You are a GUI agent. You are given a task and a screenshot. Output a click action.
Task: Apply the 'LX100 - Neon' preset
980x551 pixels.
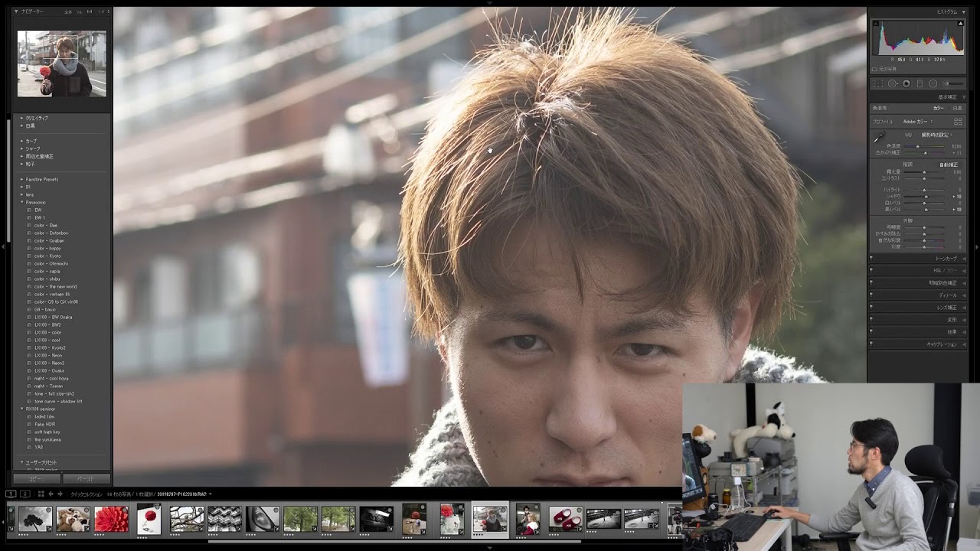point(48,355)
